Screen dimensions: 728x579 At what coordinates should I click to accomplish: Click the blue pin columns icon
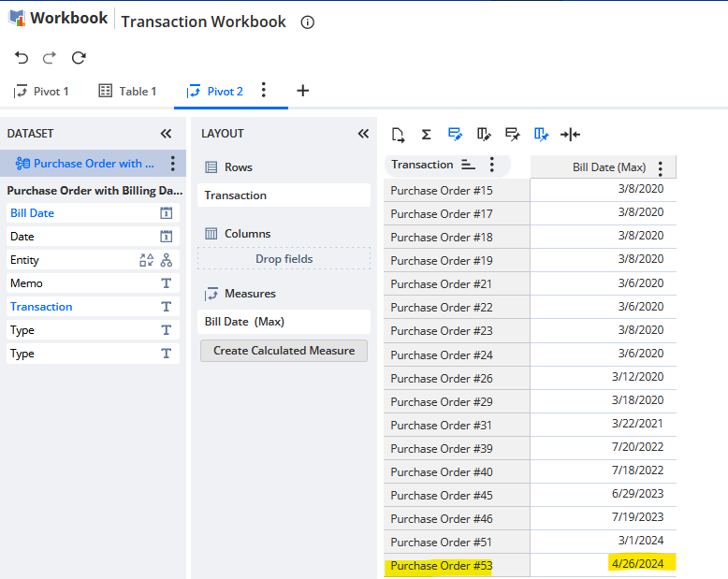click(542, 135)
